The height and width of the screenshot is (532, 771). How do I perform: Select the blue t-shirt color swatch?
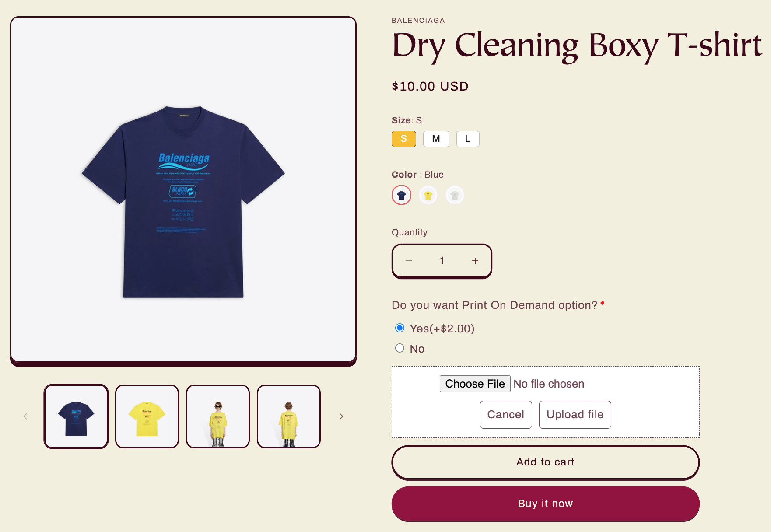[401, 195]
